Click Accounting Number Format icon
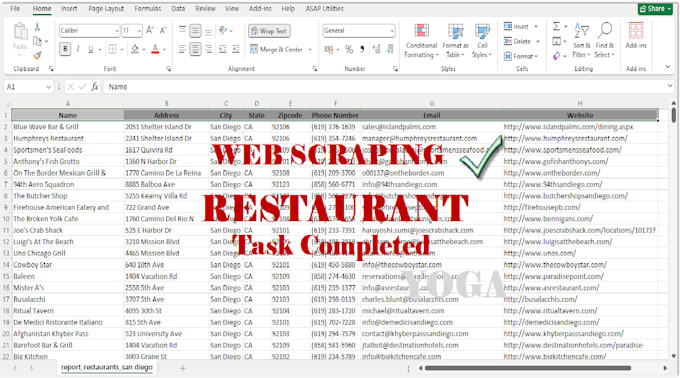Viewport: 680px width, 378px height. tap(329, 49)
